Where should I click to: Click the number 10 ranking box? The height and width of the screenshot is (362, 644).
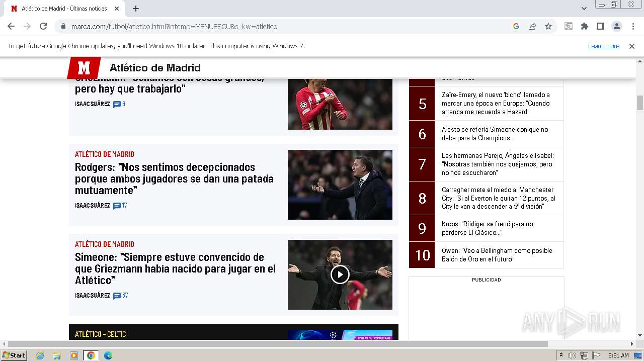pyautogui.click(x=422, y=255)
